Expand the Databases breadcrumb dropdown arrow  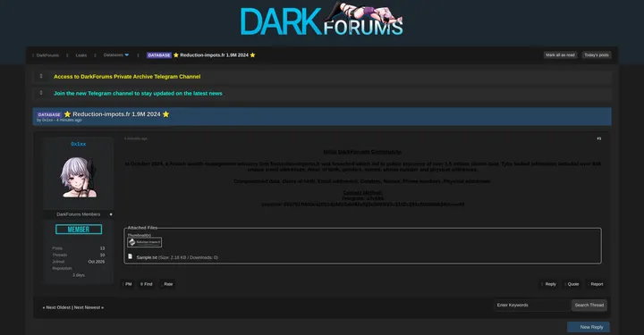tap(127, 55)
